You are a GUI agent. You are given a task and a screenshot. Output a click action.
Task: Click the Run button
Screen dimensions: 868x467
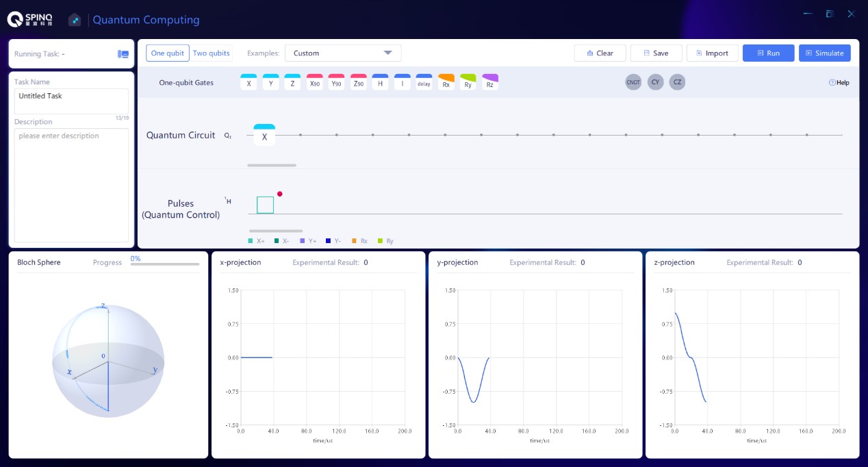coord(768,53)
